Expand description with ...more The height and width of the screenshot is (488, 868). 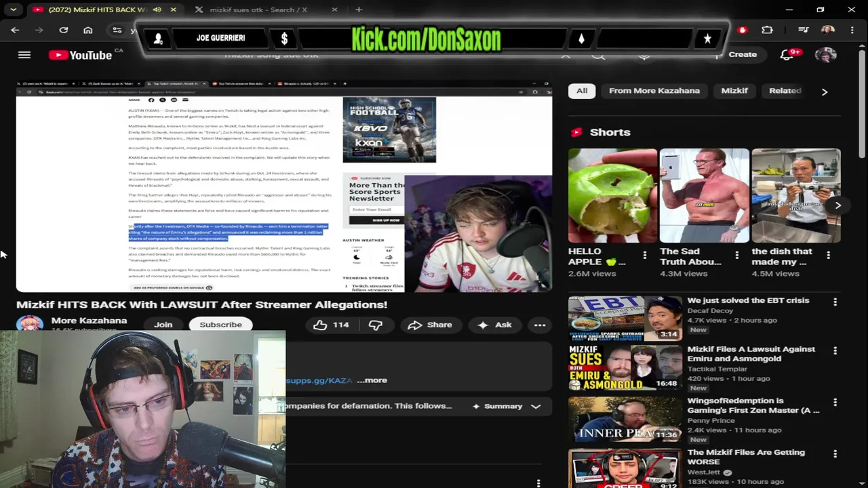pos(372,380)
